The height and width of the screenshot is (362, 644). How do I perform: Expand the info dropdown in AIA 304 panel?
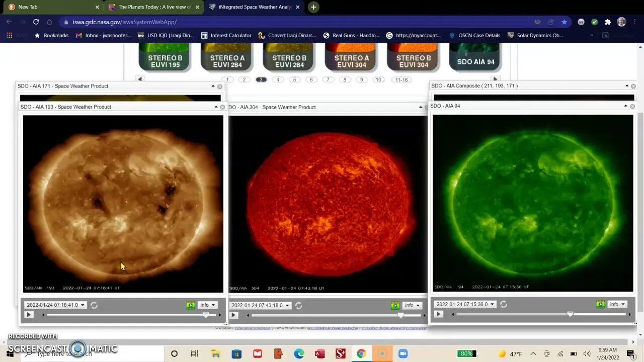pyautogui.click(x=413, y=305)
